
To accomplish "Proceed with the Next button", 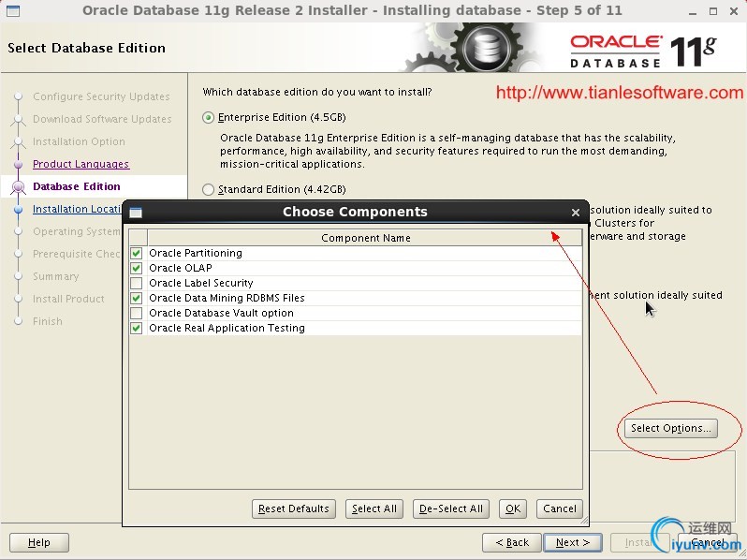I will click(573, 542).
